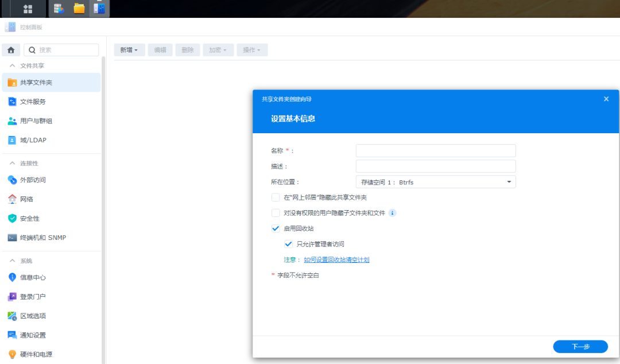This screenshot has width=620, height=364.
Task: Open the Synology main menu grid icon
Action: (x=28, y=9)
